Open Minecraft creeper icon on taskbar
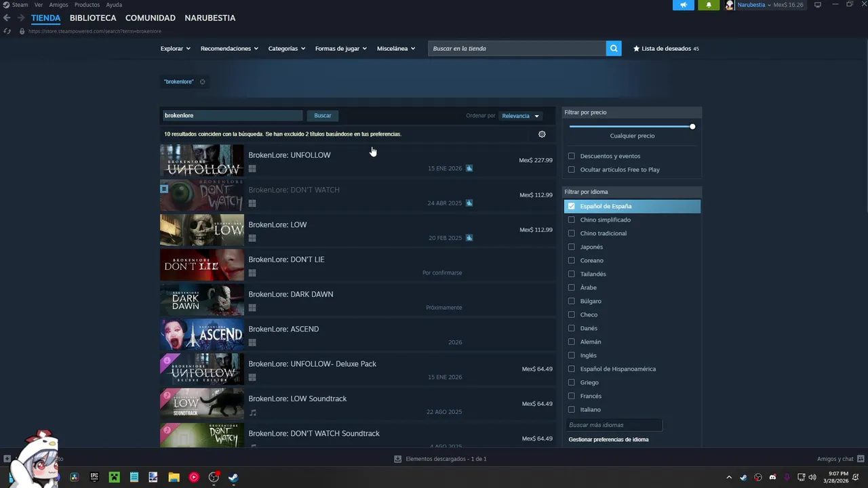The image size is (868, 488). [x=114, y=477]
